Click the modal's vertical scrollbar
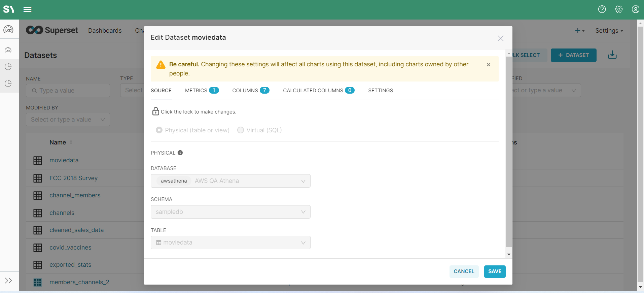This screenshot has height=293, width=644. (509, 152)
